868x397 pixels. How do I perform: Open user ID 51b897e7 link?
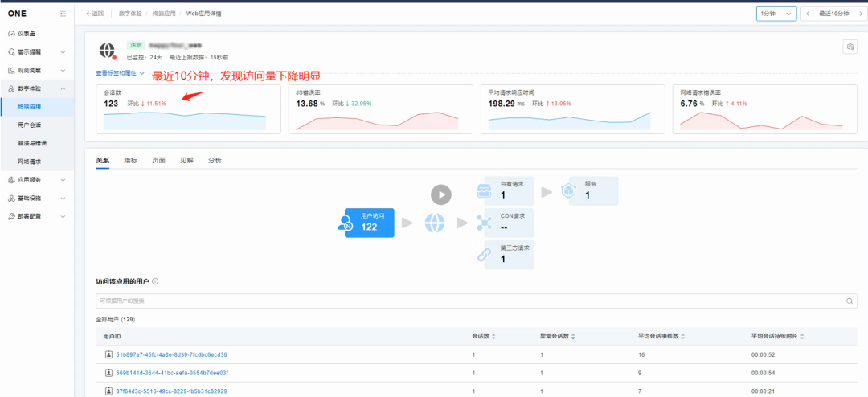171,354
